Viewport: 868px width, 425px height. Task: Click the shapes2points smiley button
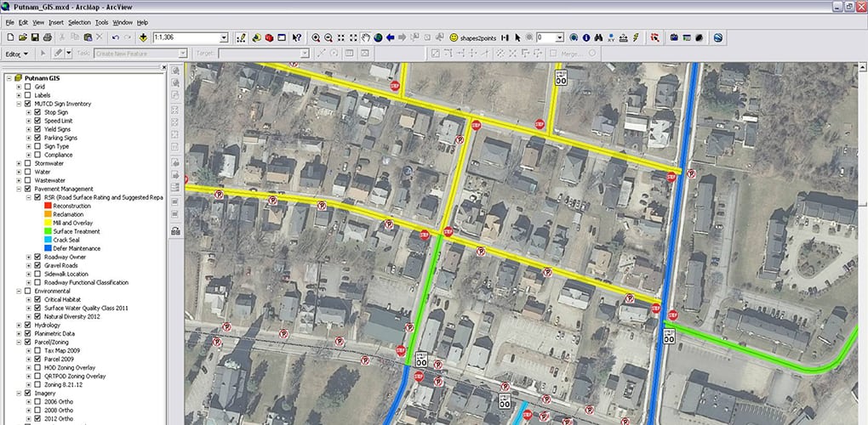point(473,37)
